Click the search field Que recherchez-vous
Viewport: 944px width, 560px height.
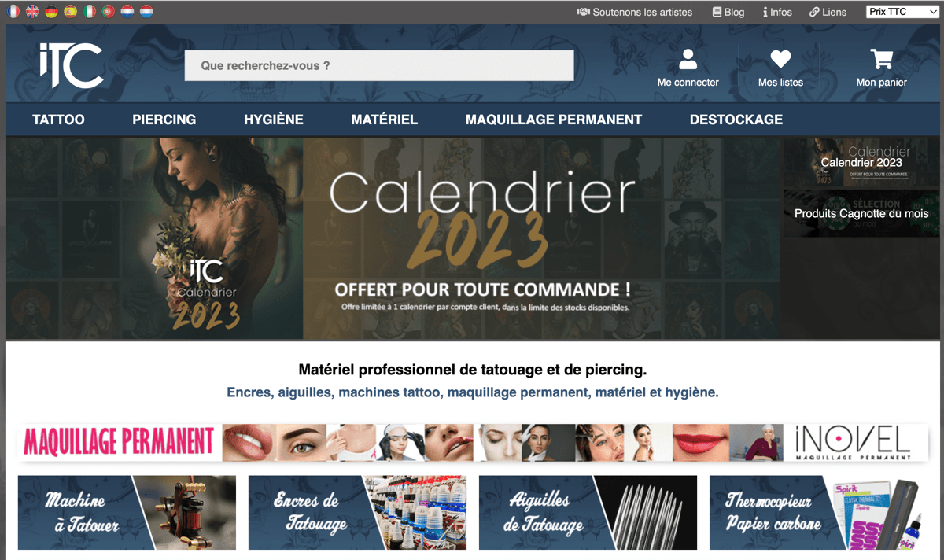pyautogui.click(x=379, y=65)
